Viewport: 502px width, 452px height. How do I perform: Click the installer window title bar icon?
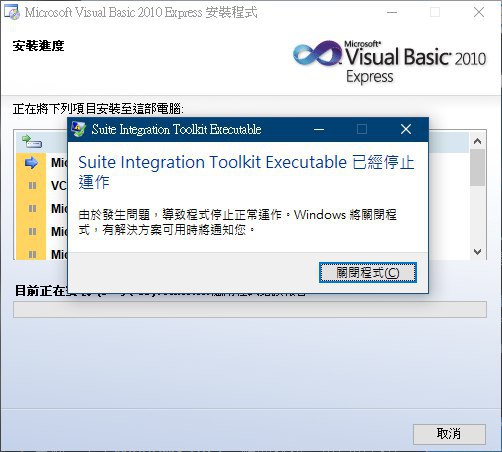click(x=12, y=12)
